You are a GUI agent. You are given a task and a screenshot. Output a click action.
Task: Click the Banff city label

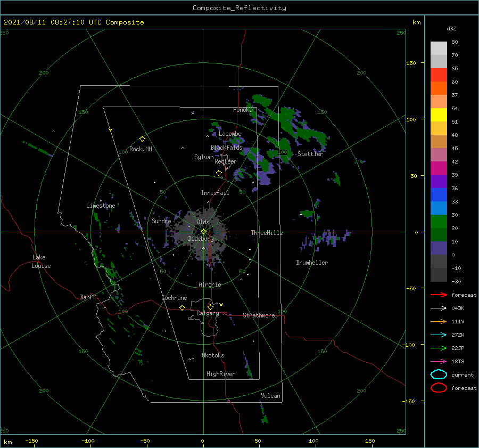[88, 297]
